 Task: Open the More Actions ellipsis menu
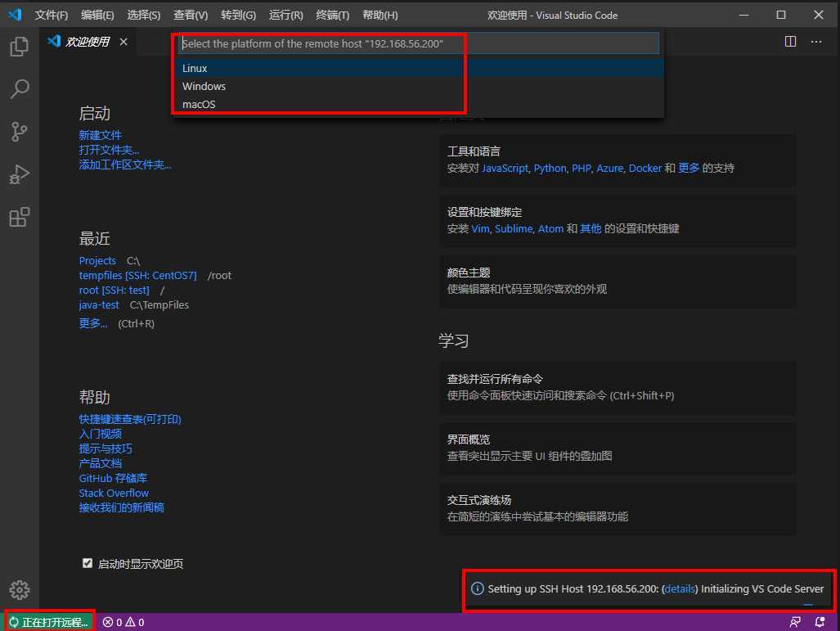pyautogui.click(x=816, y=42)
